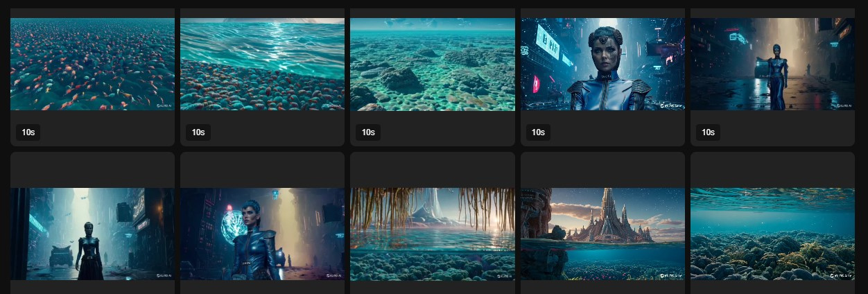
Task: Click the close-up woman in cyberpunk city thumbnail
Action: tap(602, 64)
